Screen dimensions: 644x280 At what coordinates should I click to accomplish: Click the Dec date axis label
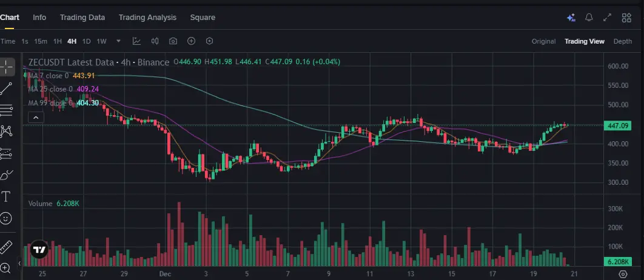(x=165, y=274)
